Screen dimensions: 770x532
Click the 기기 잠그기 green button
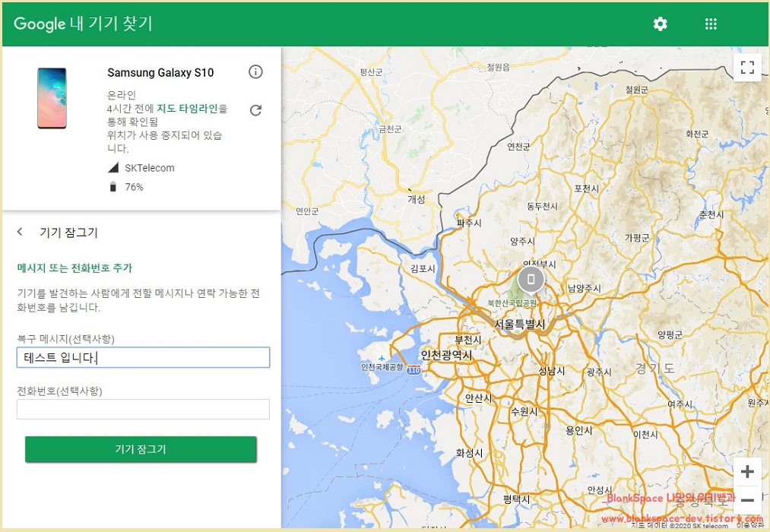pos(141,449)
